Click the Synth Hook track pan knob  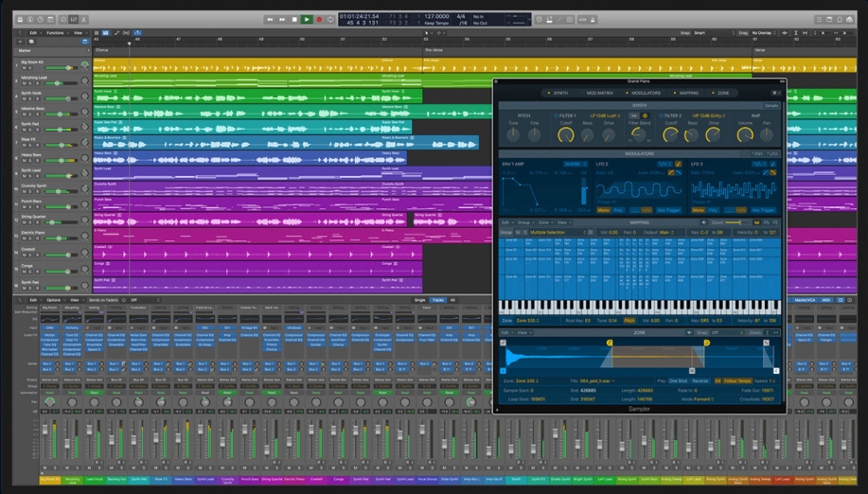[84, 97]
